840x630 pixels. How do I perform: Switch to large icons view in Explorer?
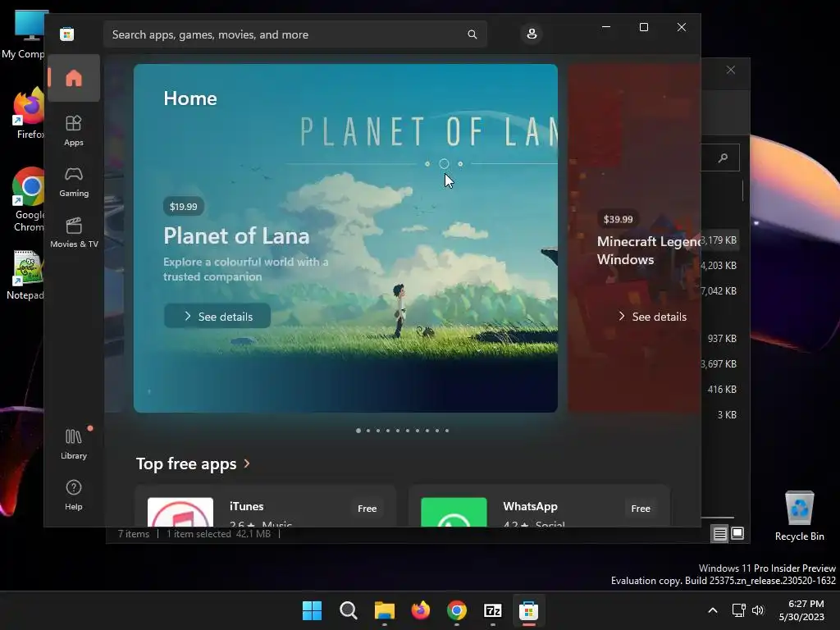click(x=737, y=533)
